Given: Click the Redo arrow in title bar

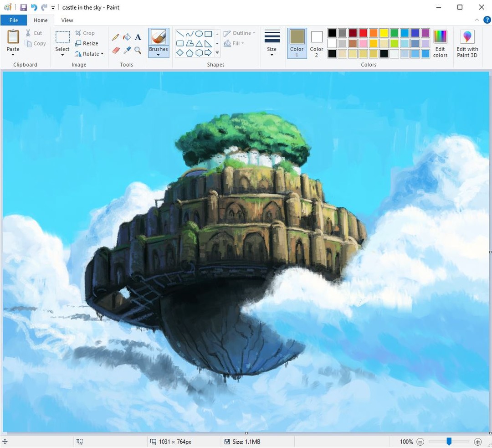Looking at the screenshot, I should pos(44,7).
